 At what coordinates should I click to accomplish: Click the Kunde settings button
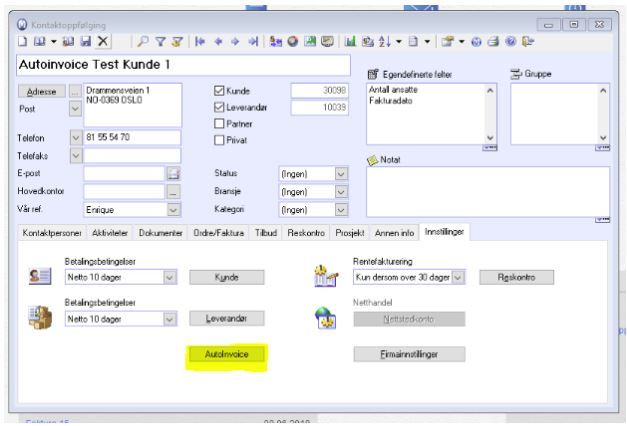[x=226, y=277]
